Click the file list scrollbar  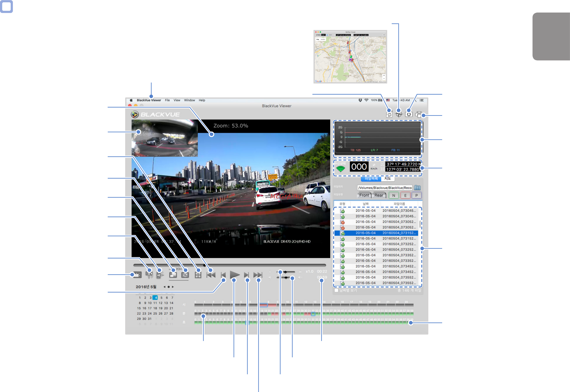pyautogui.click(x=420, y=224)
